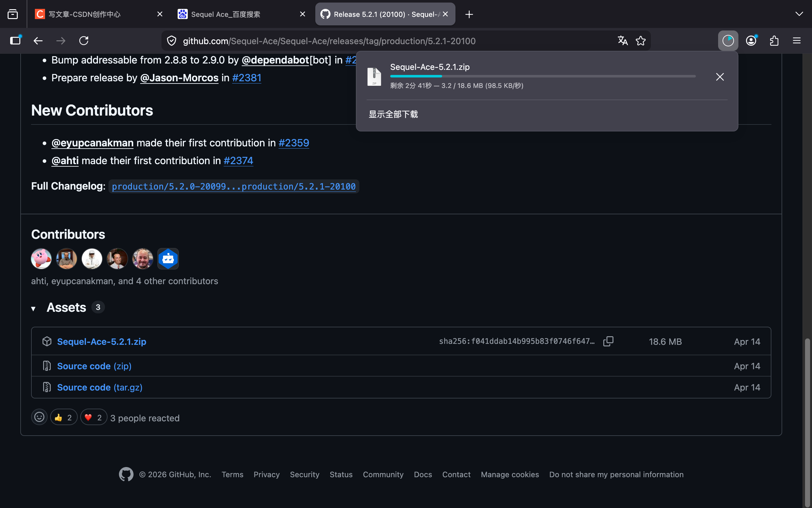The image size is (812, 508).
Task: Click the zip file icon in downloads panel
Action: pos(374,77)
